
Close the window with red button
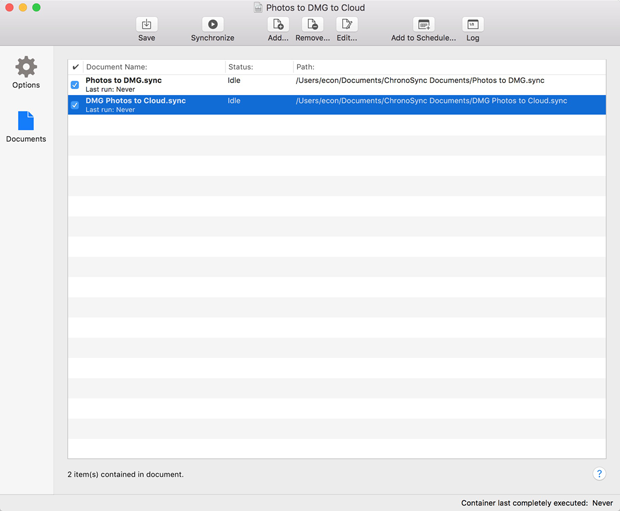point(9,7)
